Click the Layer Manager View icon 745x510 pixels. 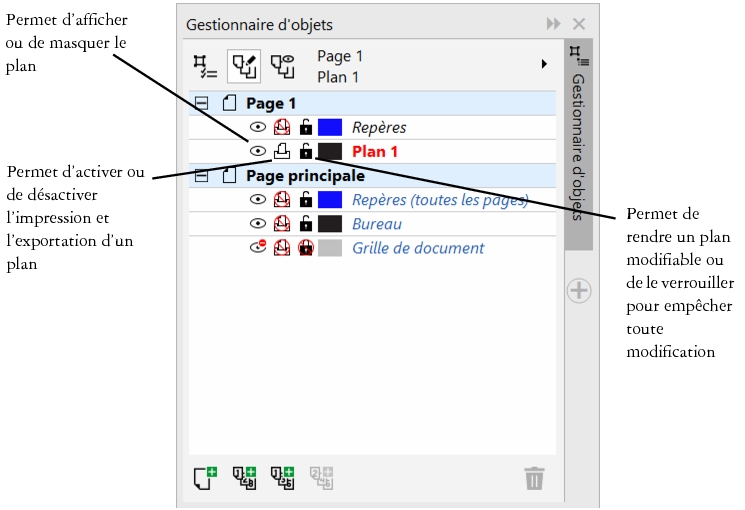click(x=282, y=64)
